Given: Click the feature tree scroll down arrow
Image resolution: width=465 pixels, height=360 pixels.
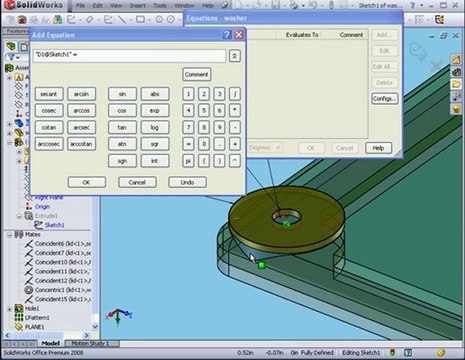Looking at the screenshot, I should pyautogui.click(x=95, y=327).
